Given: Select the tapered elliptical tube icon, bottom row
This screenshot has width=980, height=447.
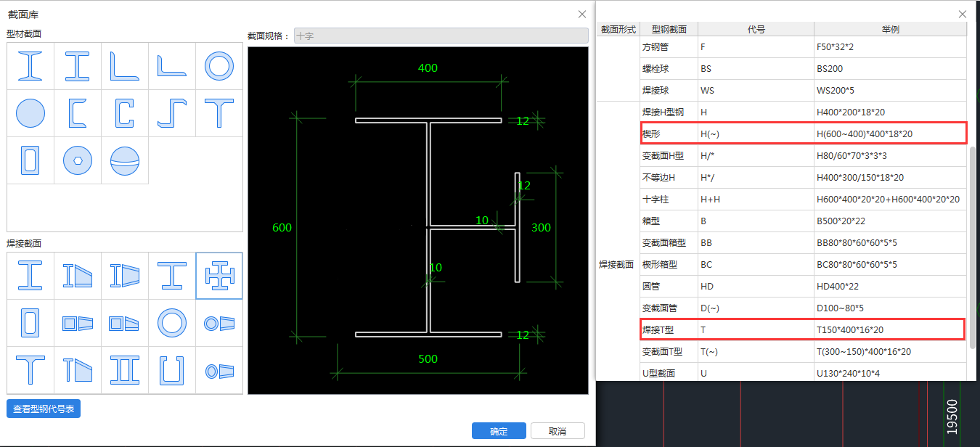Looking at the screenshot, I should (219, 370).
